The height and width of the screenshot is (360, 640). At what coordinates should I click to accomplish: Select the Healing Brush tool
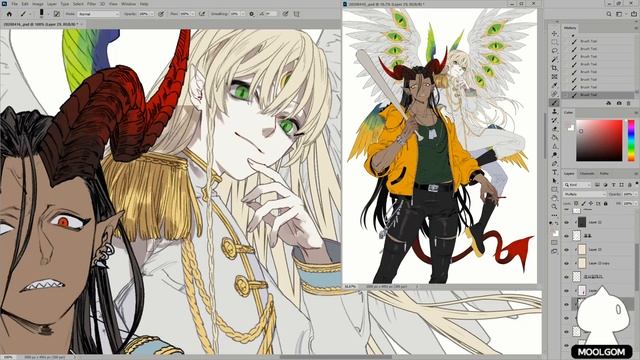click(554, 94)
